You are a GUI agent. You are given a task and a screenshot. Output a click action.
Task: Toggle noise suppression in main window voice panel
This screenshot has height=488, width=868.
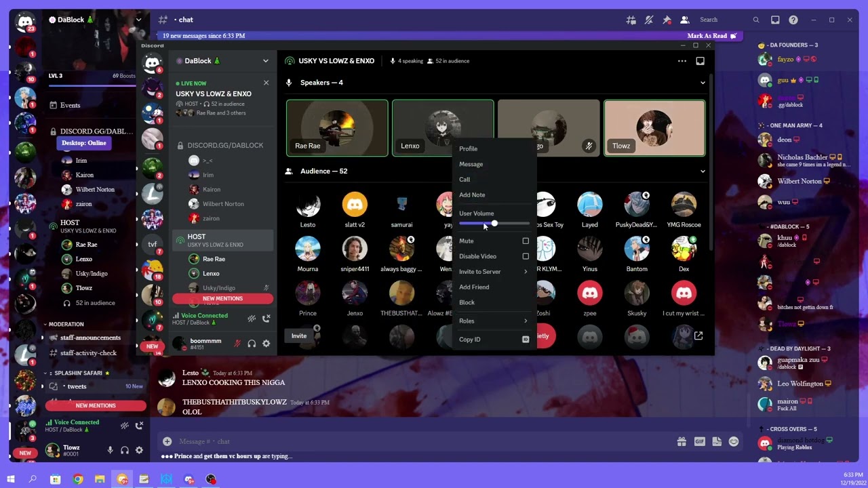coord(124,426)
